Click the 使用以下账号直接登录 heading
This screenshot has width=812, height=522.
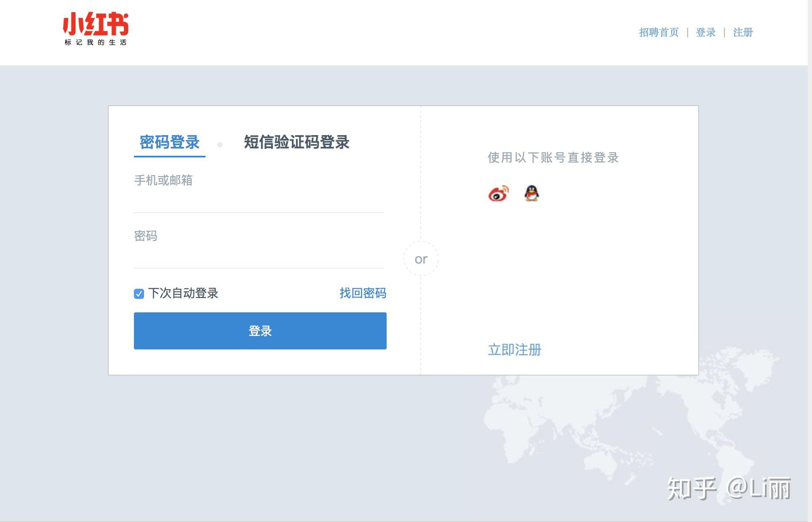(x=553, y=157)
